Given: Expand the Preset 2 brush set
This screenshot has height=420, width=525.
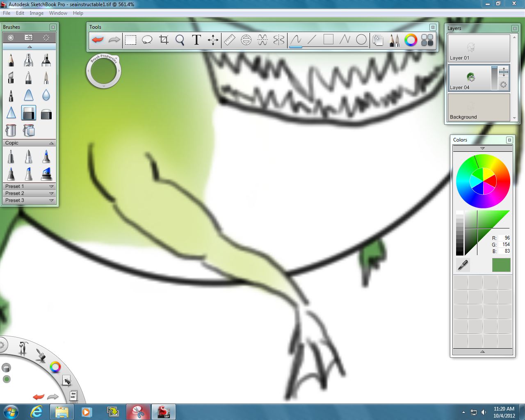Looking at the screenshot, I should pyautogui.click(x=29, y=193).
